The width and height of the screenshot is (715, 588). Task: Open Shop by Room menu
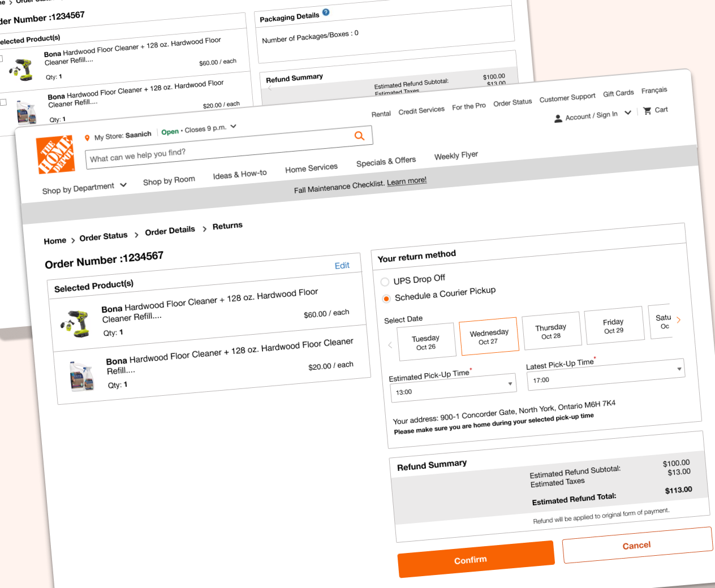pyautogui.click(x=169, y=180)
